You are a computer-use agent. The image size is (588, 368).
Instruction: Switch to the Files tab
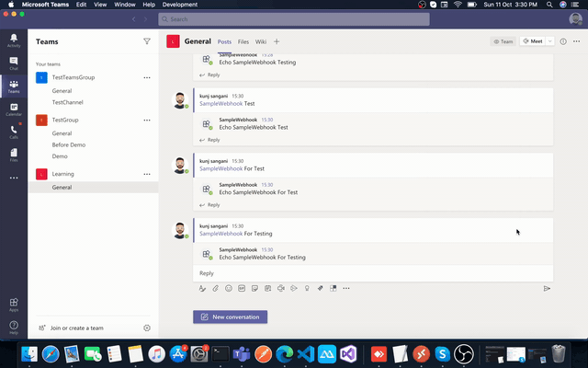243,41
